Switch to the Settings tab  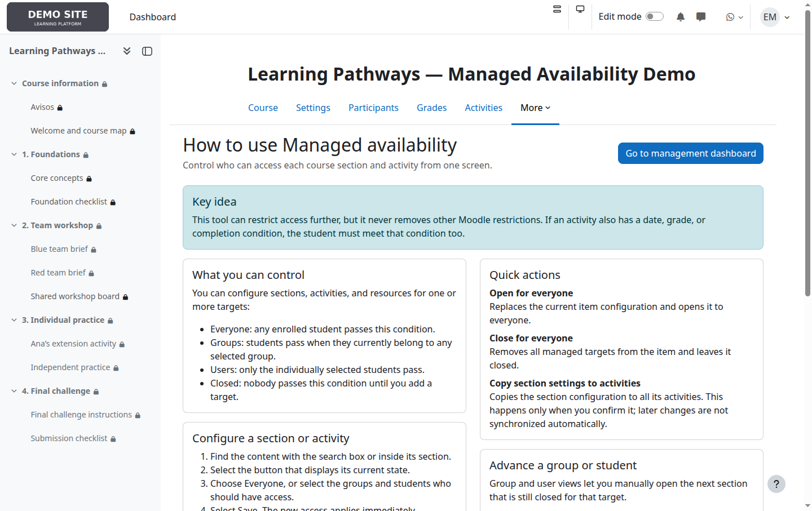pyautogui.click(x=313, y=108)
